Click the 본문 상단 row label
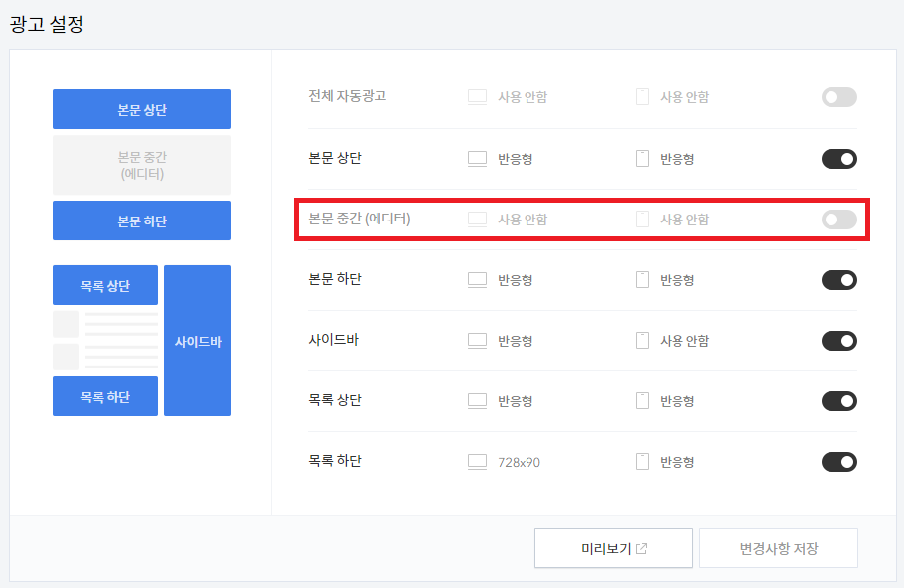 click(335, 158)
